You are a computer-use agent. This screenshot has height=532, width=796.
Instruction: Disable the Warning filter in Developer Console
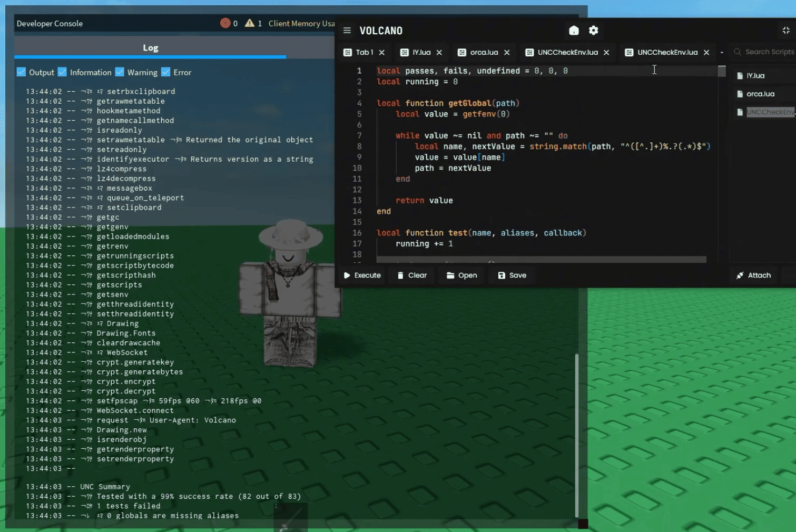pos(120,71)
